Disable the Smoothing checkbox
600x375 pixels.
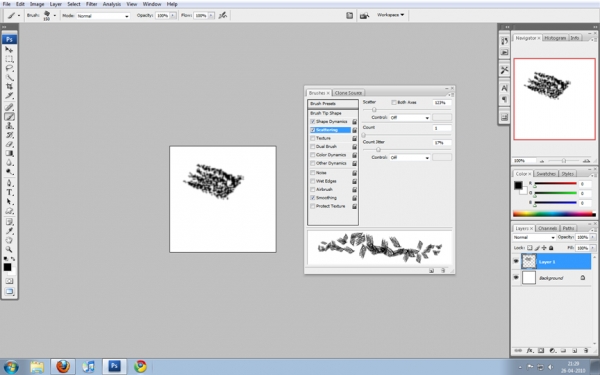click(313, 198)
